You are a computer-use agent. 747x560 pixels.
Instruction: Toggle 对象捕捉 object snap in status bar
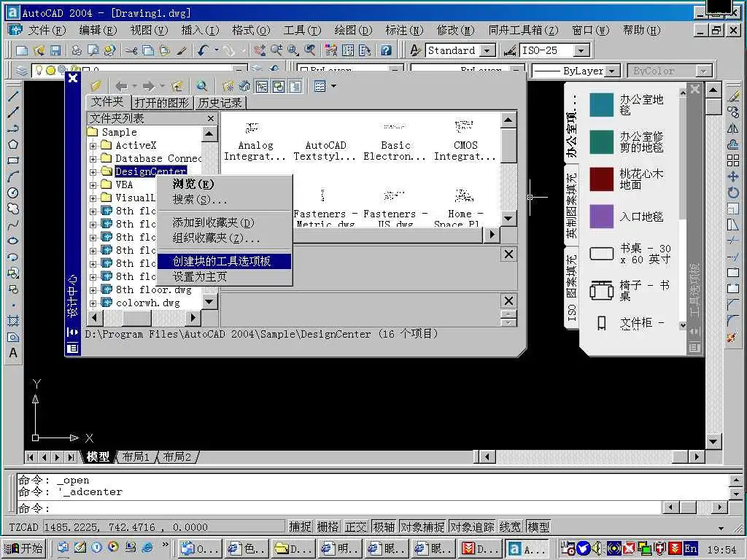click(x=422, y=526)
